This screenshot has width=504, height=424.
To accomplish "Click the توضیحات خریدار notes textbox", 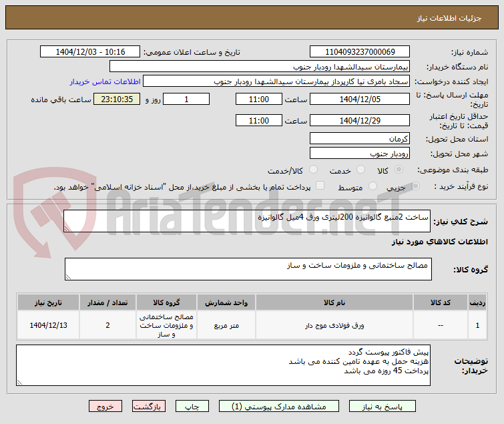I will [x=223, y=365].
